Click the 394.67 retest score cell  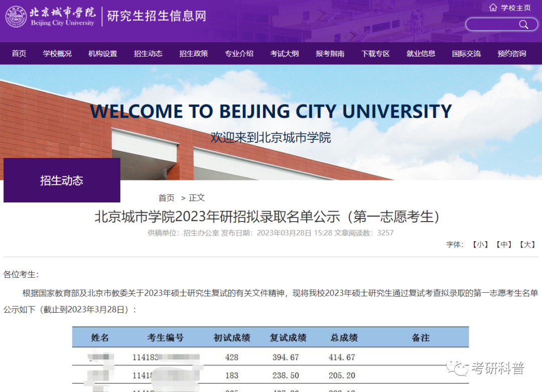(286, 357)
